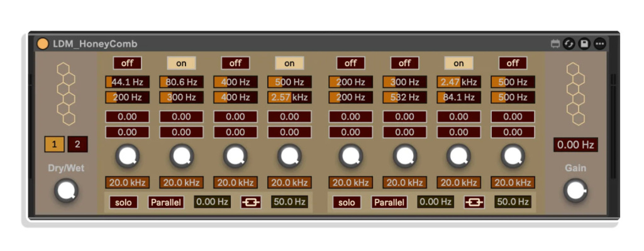Click the hot-swap preset circular arrows icon
This screenshot has height=251, width=644.
[569, 43]
